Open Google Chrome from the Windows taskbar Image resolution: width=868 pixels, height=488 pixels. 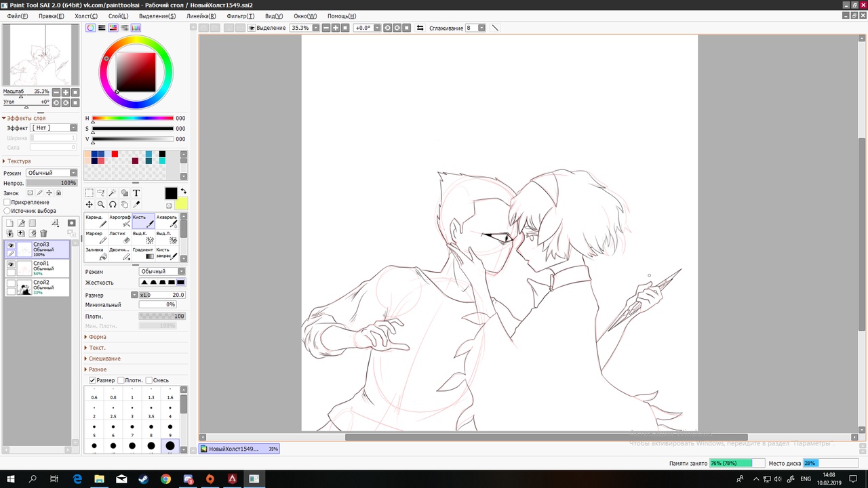click(x=165, y=479)
